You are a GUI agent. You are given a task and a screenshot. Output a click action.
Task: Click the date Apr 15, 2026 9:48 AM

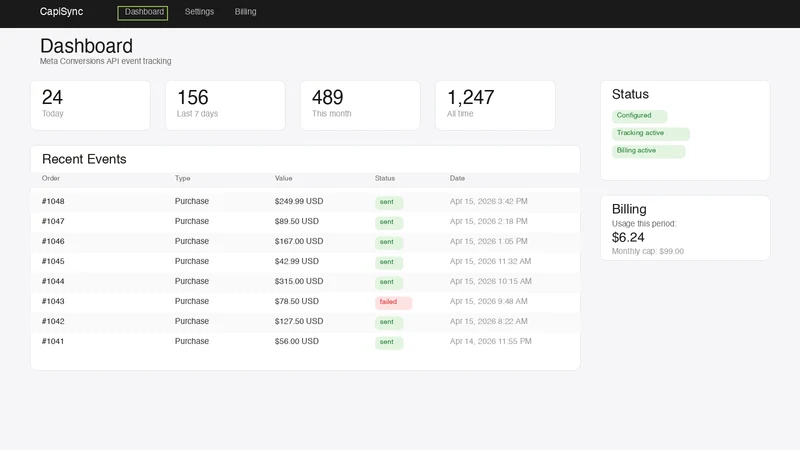point(488,301)
